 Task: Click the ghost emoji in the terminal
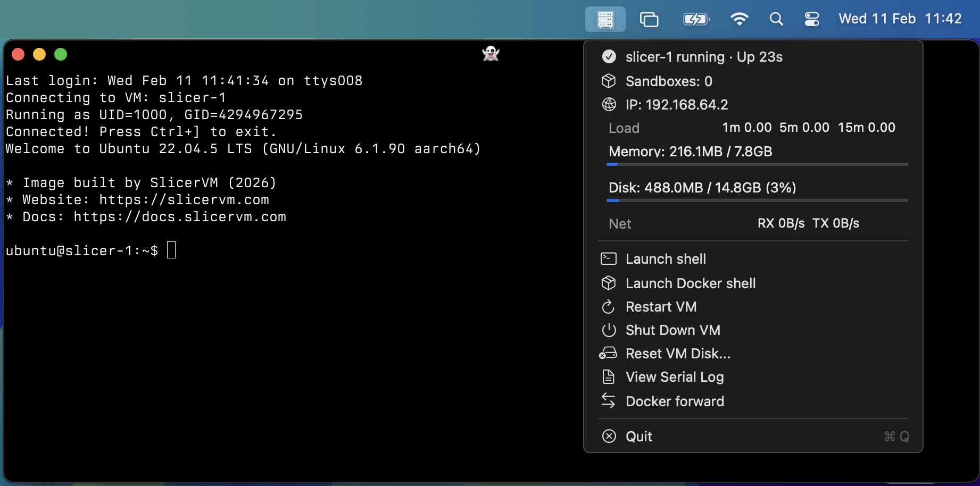pyautogui.click(x=490, y=54)
